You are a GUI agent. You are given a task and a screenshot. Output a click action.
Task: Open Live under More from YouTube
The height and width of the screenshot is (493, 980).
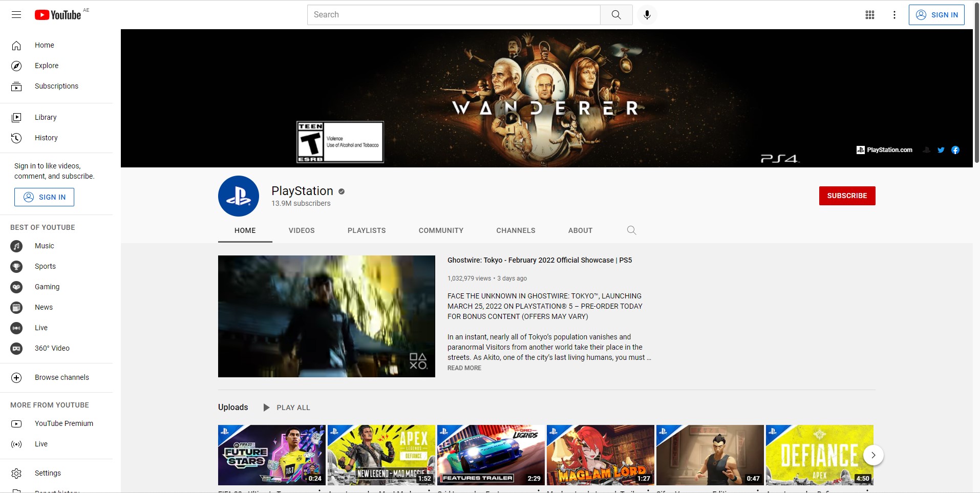(x=56, y=444)
